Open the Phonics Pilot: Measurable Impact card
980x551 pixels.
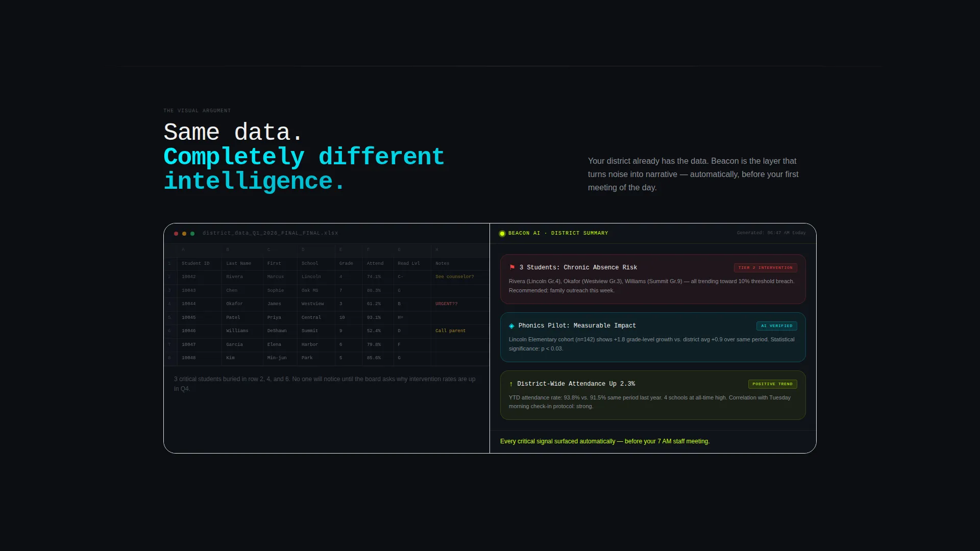point(653,337)
